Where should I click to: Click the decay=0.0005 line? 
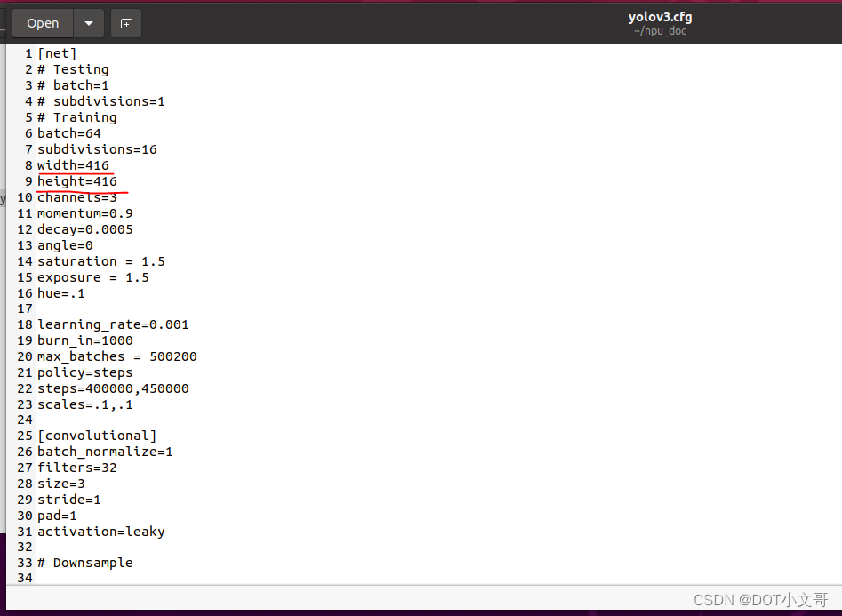[x=84, y=230]
